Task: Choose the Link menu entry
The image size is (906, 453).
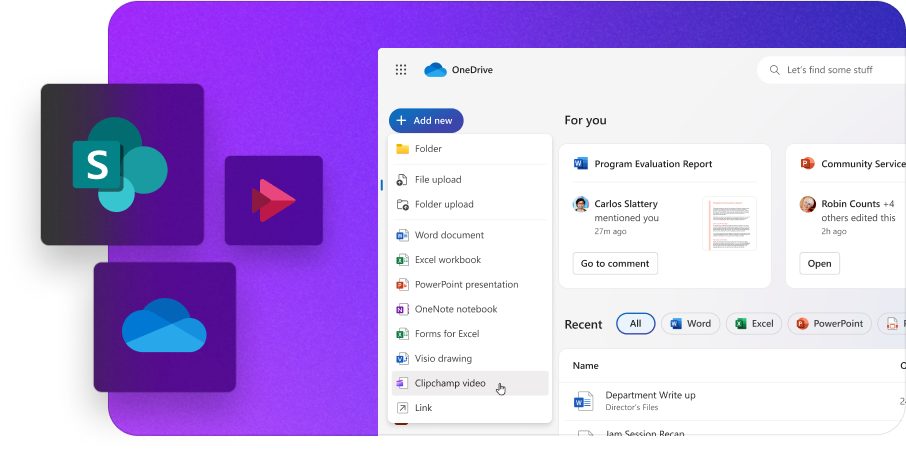Action: click(470, 408)
